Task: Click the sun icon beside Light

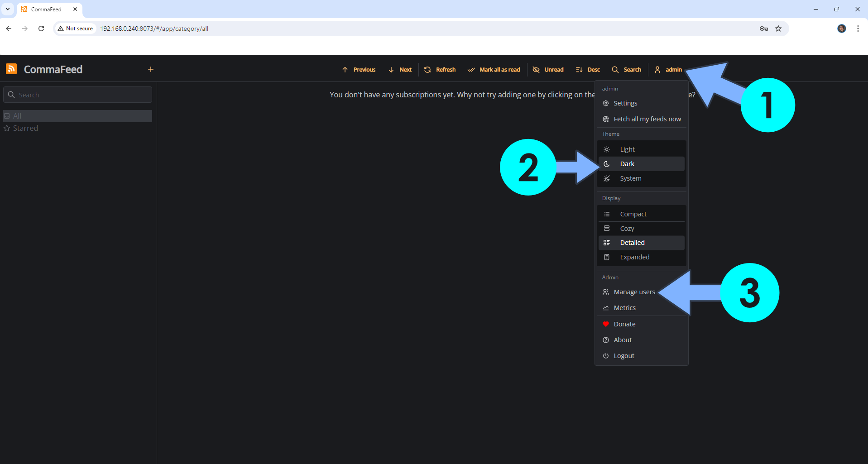Action: pos(607,149)
